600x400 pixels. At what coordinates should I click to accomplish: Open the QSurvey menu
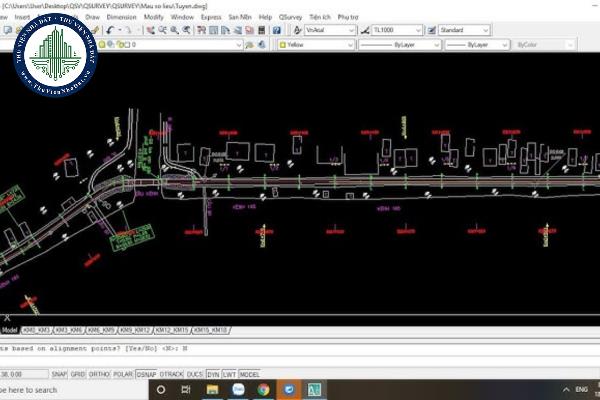click(x=291, y=17)
